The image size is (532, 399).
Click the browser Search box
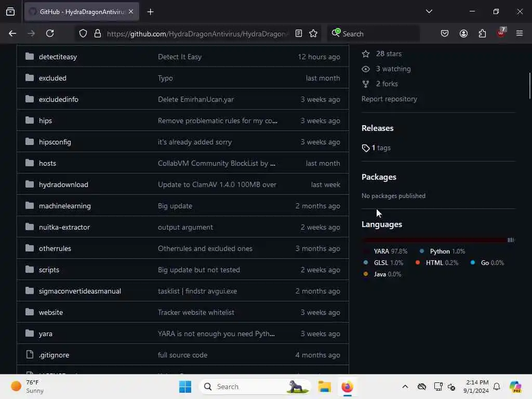click(x=373, y=34)
